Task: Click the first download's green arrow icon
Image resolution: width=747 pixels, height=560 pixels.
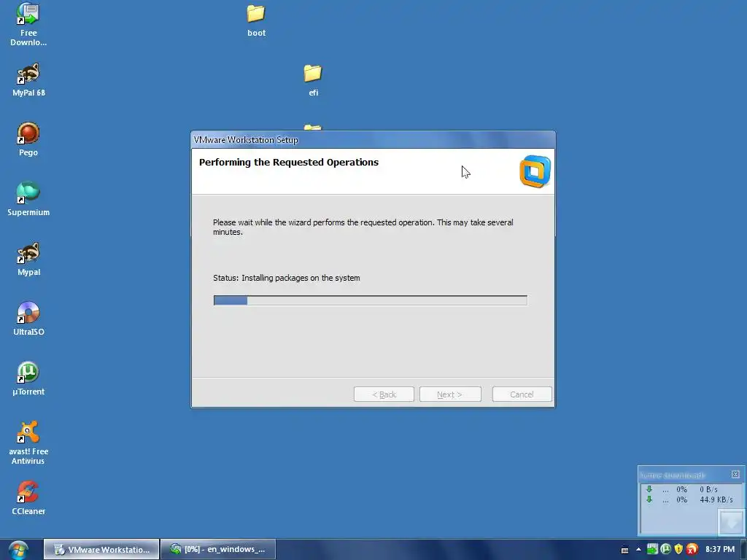Action: click(x=649, y=489)
